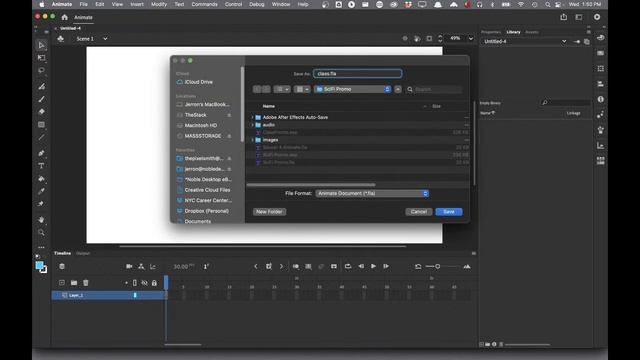Select the Line tool
Viewport: 640px width, 360px height.
(41, 138)
